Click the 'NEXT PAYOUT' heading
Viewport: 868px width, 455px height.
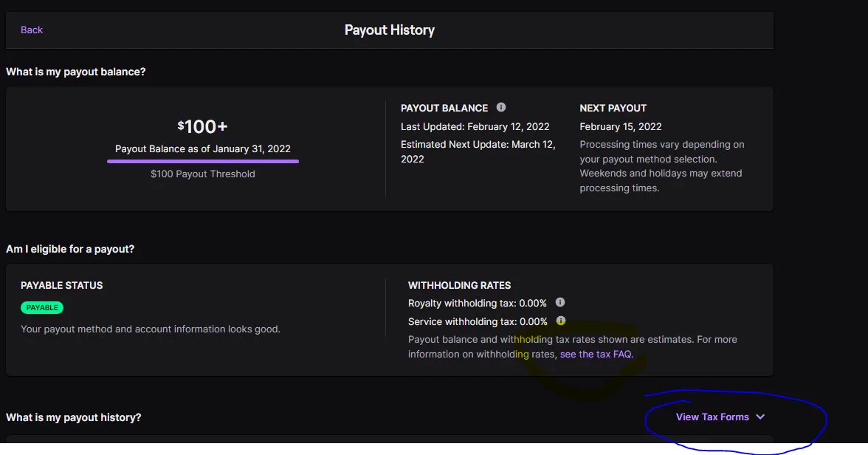pos(613,108)
